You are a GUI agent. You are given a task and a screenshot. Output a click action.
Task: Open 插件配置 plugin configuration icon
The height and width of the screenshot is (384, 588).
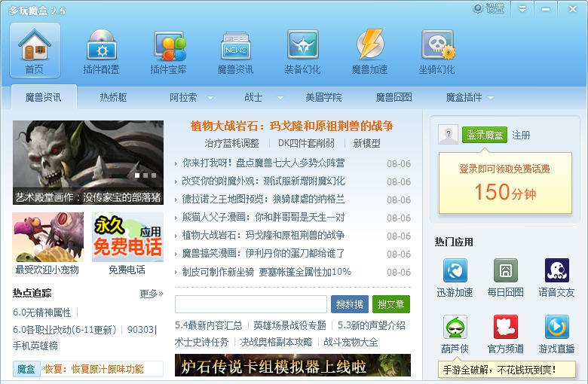pos(101,50)
